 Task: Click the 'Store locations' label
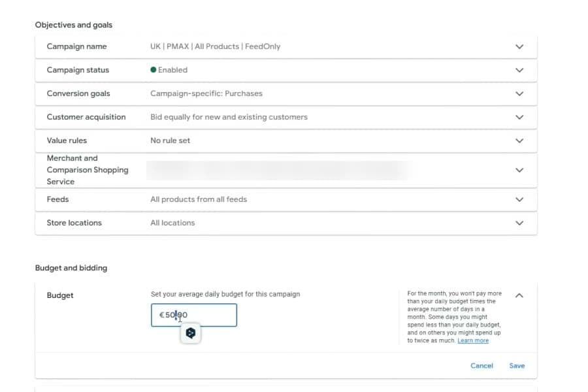(x=74, y=223)
